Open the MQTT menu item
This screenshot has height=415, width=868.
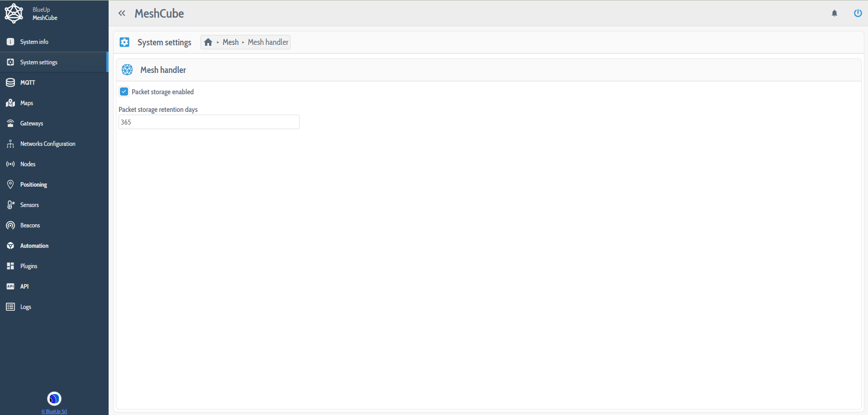point(28,82)
